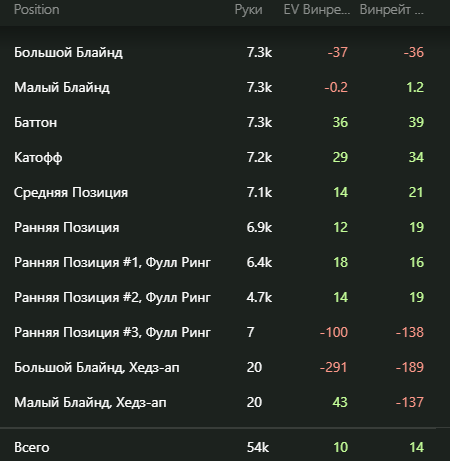Select the Малый Блайнд, Хедз-ап row

coord(225,402)
